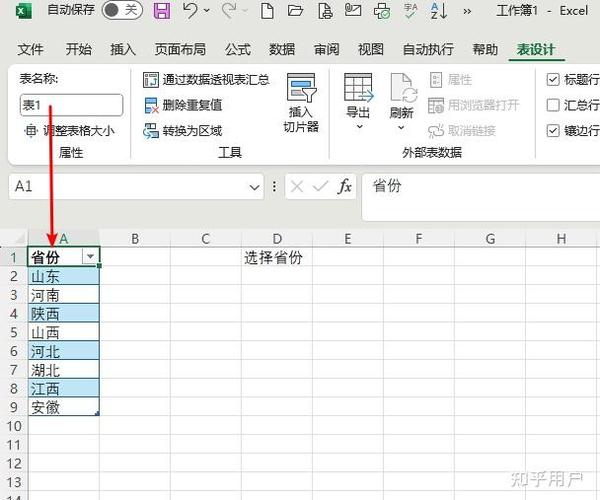Switch to the 视图 (View) tab
The image size is (600, 500).
(371, 49)
